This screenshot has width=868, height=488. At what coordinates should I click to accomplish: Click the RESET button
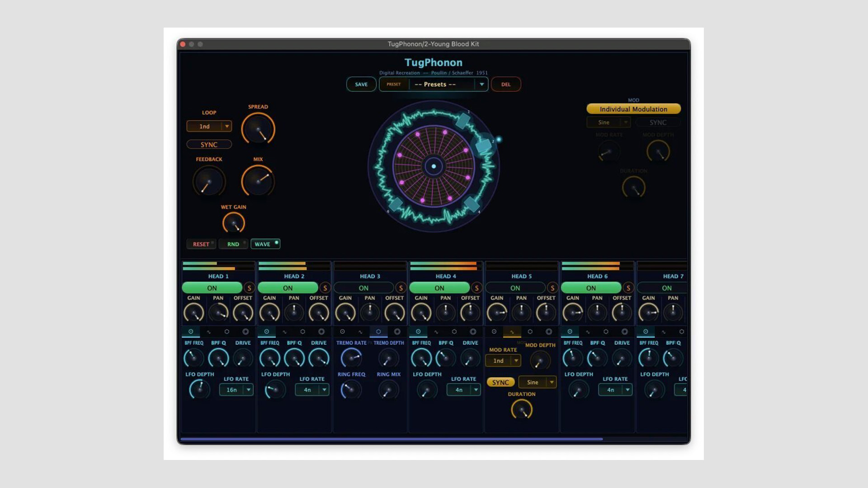point(201,244)
